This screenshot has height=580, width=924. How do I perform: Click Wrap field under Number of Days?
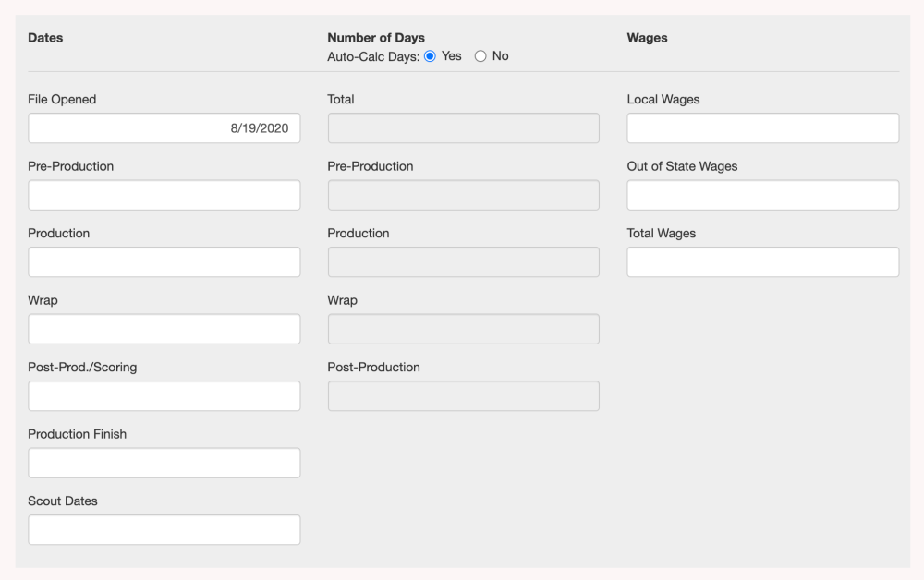coord(463,329)
